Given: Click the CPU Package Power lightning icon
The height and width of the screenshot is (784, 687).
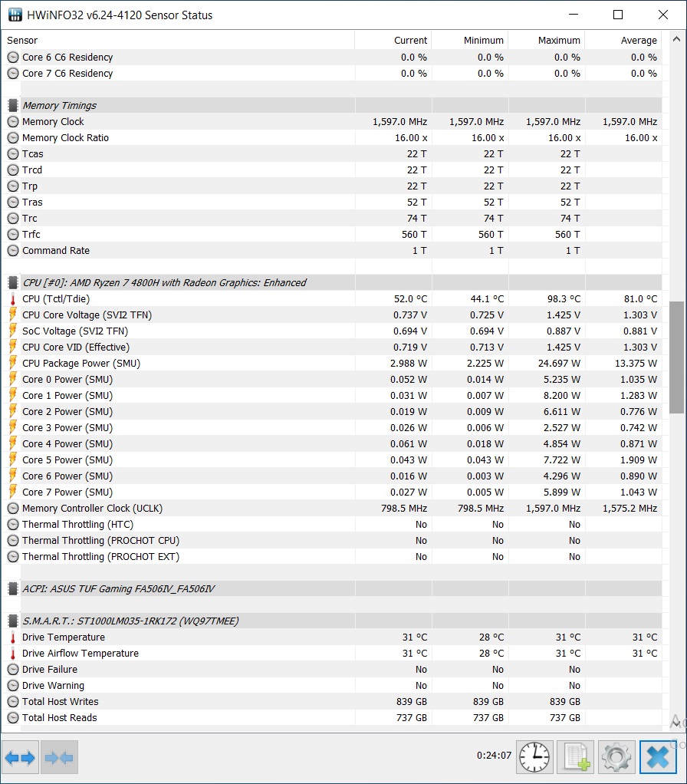Looking at the screenshot, I should [x=13, y=364].
